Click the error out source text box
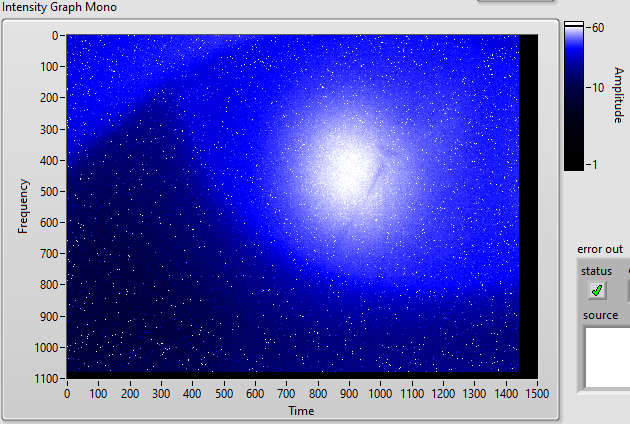 coord(607,357)
